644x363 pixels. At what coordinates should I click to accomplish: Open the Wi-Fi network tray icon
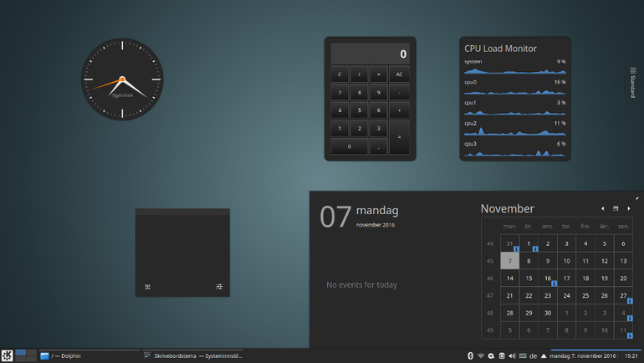tap(481, 356)
